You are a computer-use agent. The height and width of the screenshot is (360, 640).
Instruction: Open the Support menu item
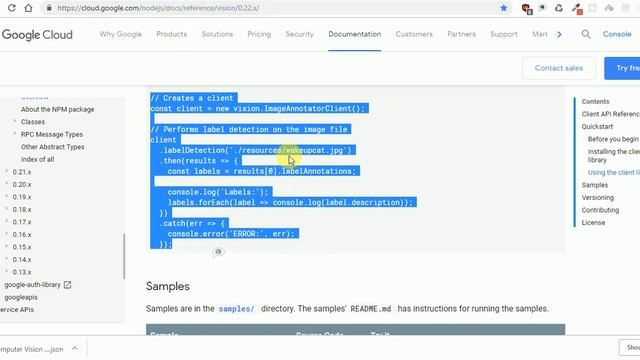(x=504, y=34)
